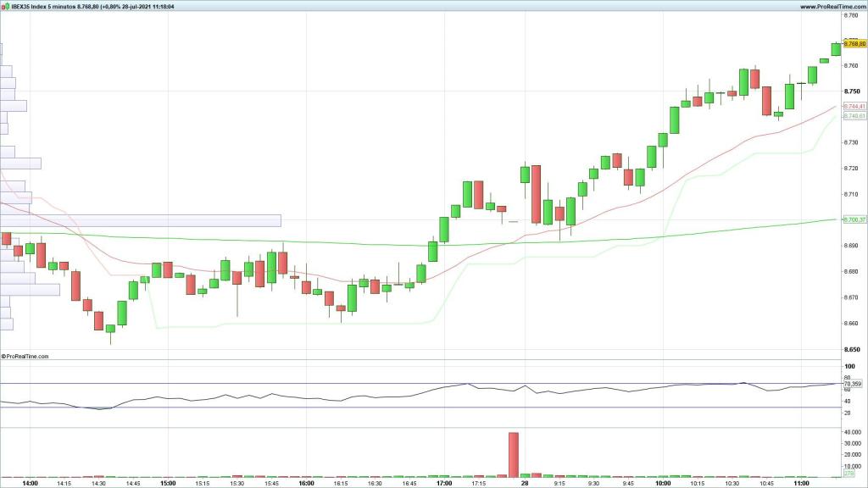Click the large red volume spike bar
This screenshot has width=868, height=488.
(513, 455)
